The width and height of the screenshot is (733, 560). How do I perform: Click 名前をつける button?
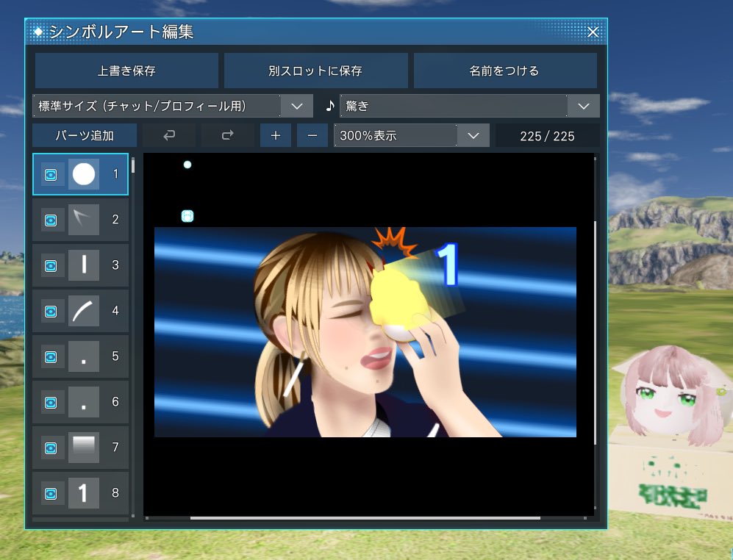pos(505,71)
